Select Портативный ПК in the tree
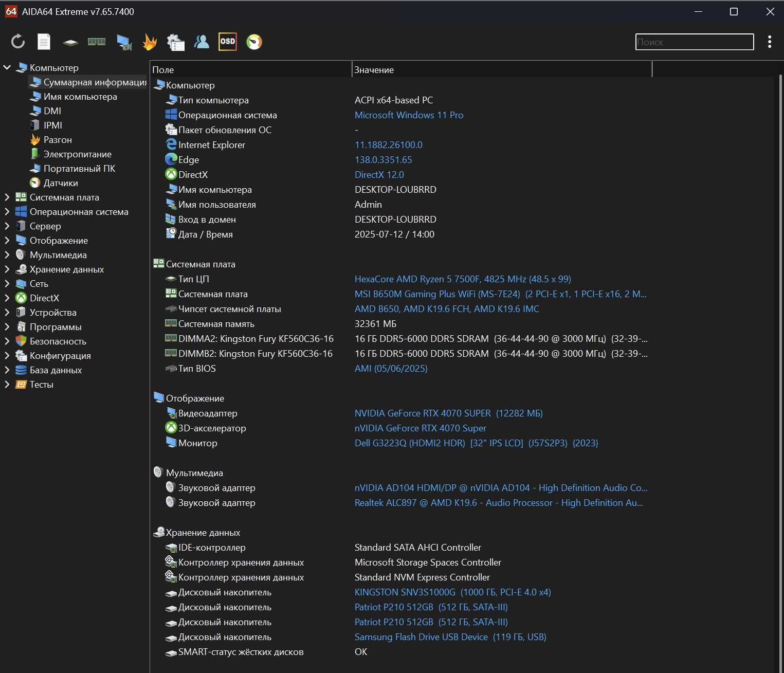784x673 pixels. tap(79, 169)
